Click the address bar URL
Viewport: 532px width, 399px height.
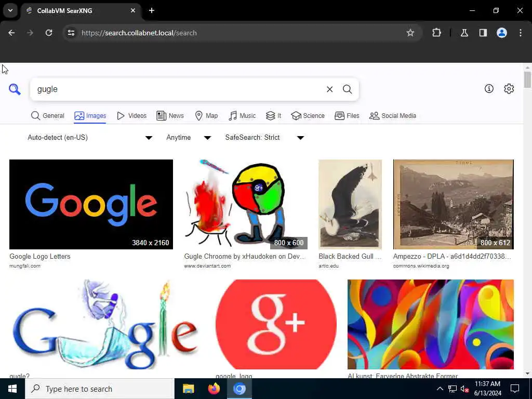point(139,33)
